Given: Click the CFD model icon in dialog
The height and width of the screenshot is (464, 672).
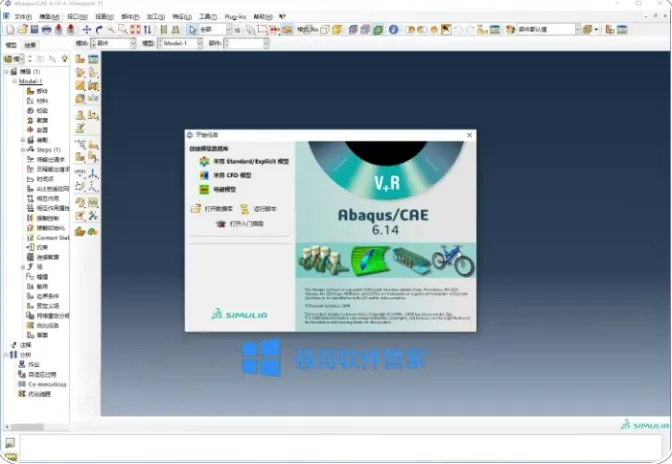Looking at the screenshot, I should 204,175.
